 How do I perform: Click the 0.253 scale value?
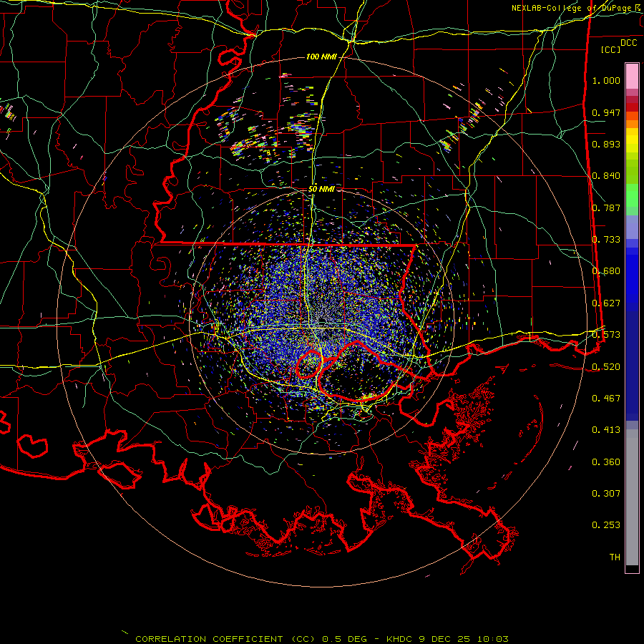[x=606, y=525]
